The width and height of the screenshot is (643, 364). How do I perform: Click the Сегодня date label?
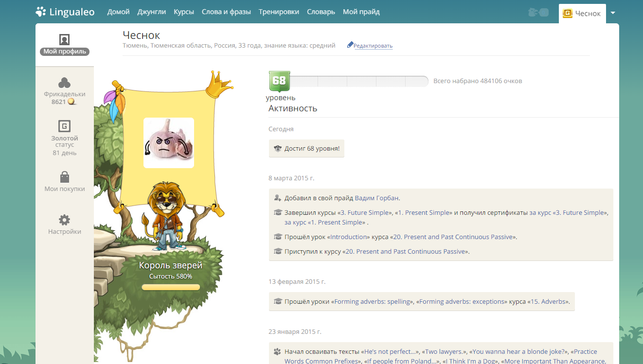pyautogui.click(x=281, y=129)
